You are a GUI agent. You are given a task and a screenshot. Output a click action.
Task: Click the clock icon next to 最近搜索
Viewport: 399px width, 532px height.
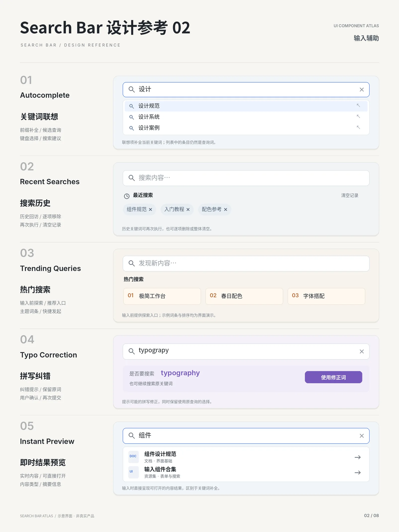point(127,196)
